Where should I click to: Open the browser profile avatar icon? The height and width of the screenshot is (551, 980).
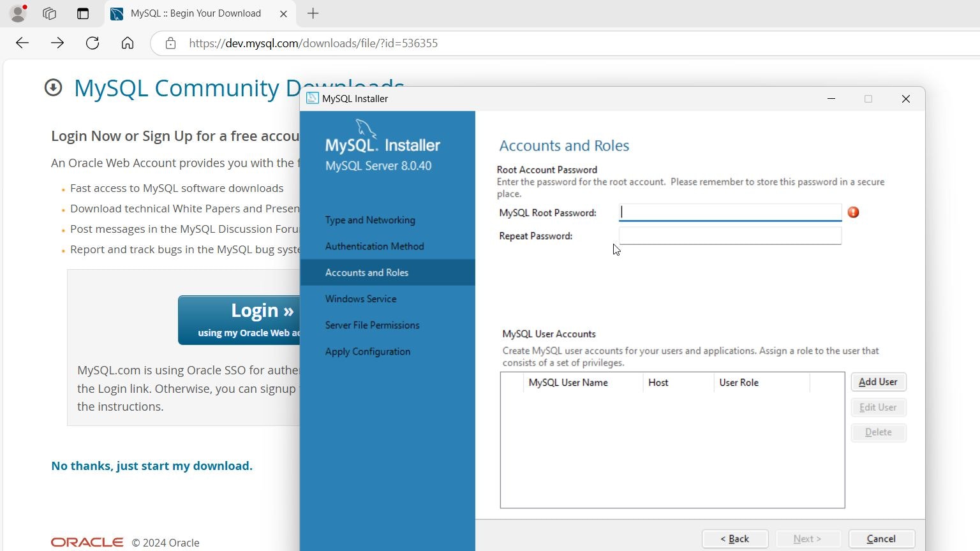click(19, 13)
